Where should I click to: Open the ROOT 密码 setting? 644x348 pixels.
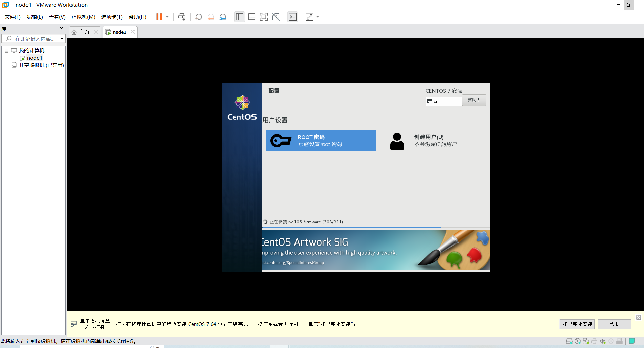point(321,141)
